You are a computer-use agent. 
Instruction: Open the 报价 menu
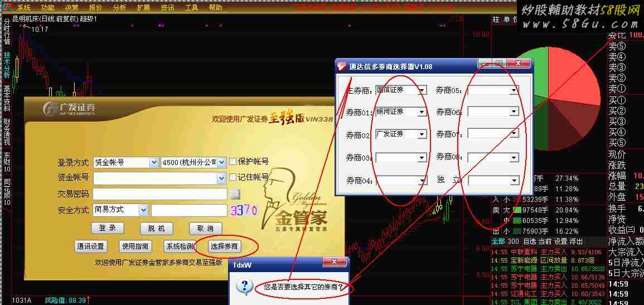[95, 7]
